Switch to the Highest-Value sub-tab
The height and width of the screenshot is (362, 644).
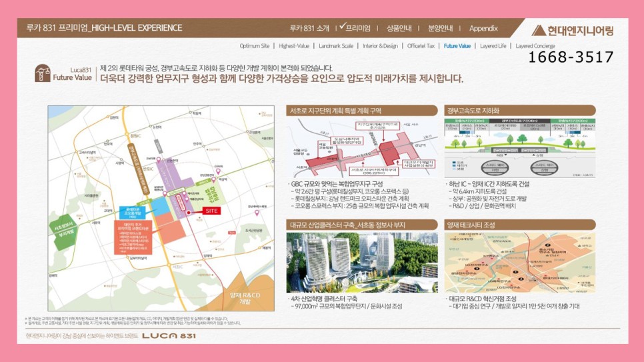click(294, 46)
